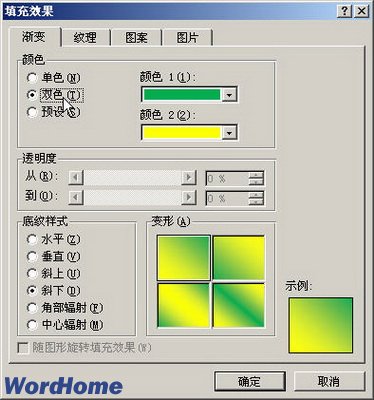Screen dimensions: 374x400
Task: Click the yellow 颜色 2 swatch
Action: click(x=181, y=133)
